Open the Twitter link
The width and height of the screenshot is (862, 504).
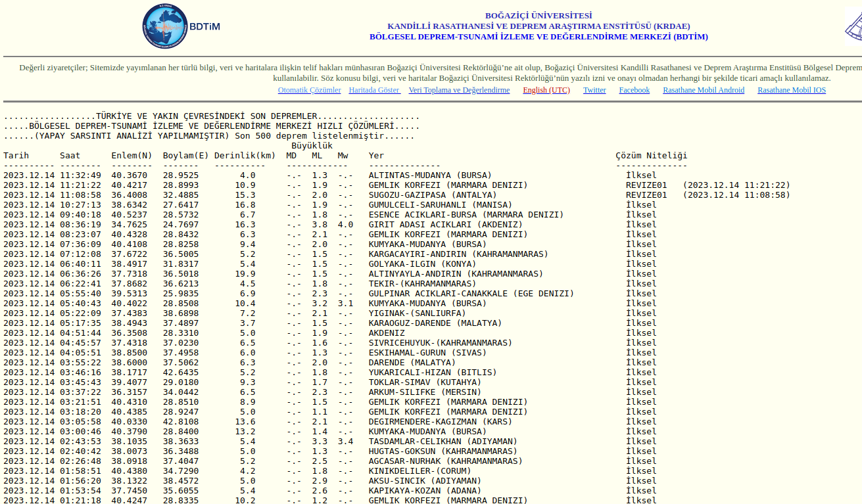click(x=594, y=90)
